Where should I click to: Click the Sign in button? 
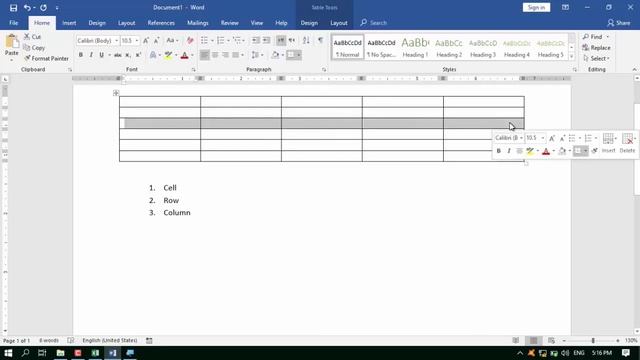point(536,7)
